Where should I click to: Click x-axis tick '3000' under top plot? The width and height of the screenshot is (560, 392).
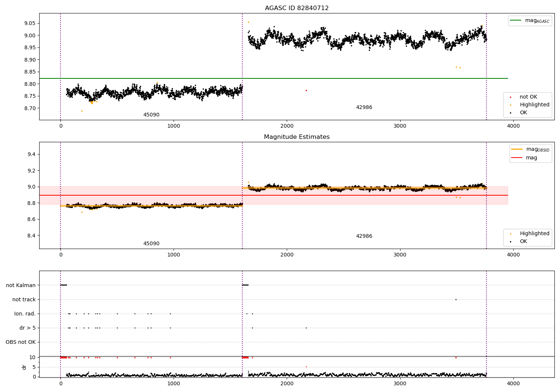(400, 126)
